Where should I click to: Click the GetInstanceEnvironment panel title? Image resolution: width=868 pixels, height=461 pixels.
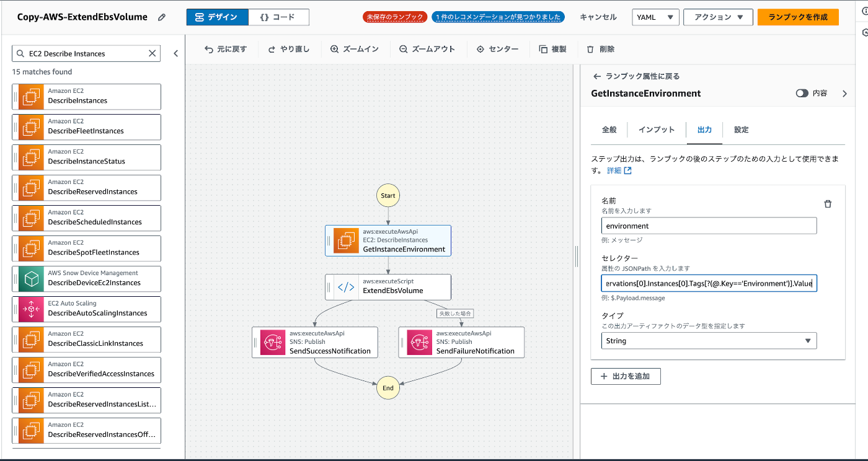[646, 94]
